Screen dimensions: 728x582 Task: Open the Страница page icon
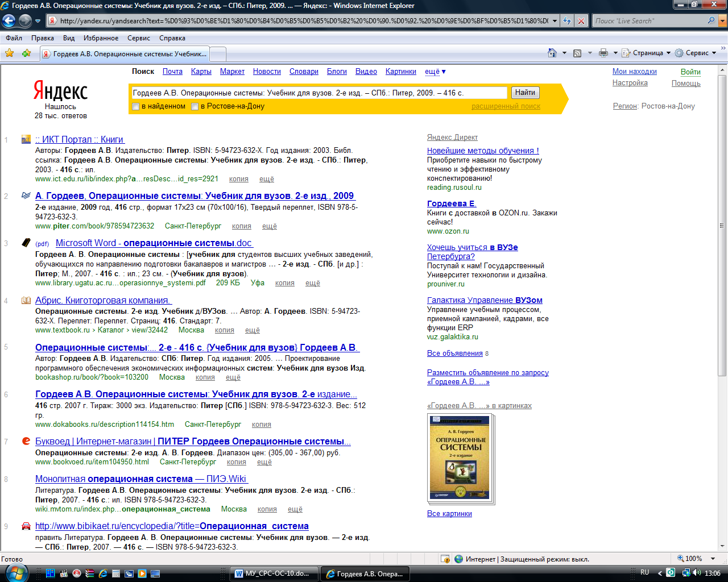(626, 53)
